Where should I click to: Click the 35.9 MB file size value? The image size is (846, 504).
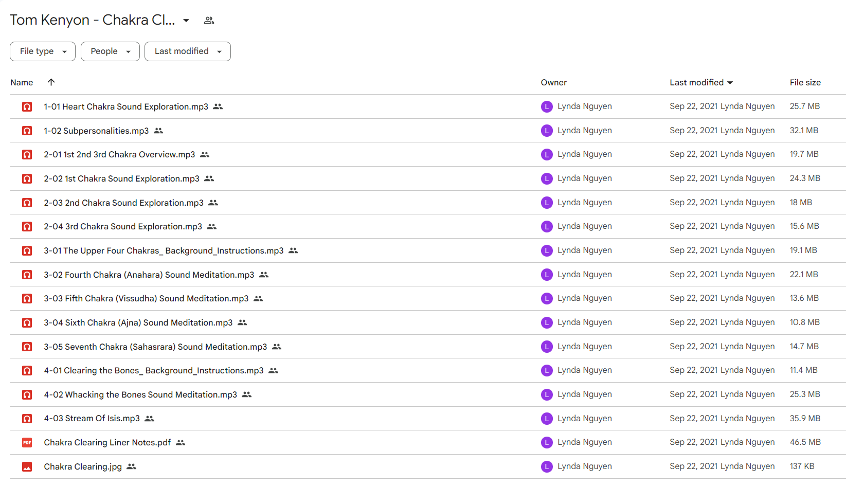805,419
